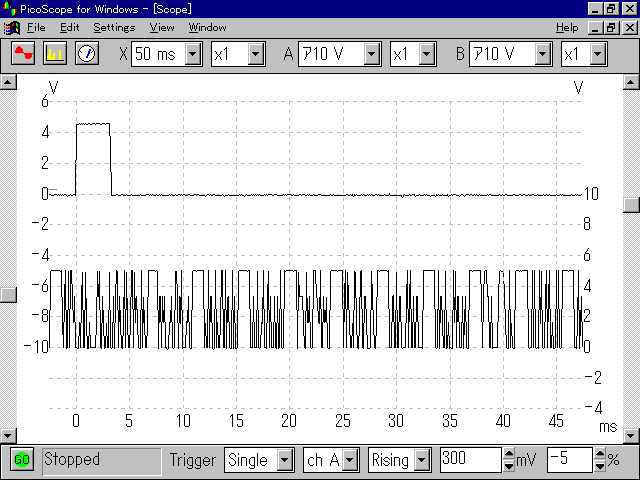
Task: Open the Settings menu
Action: click(x=114, y=28)
